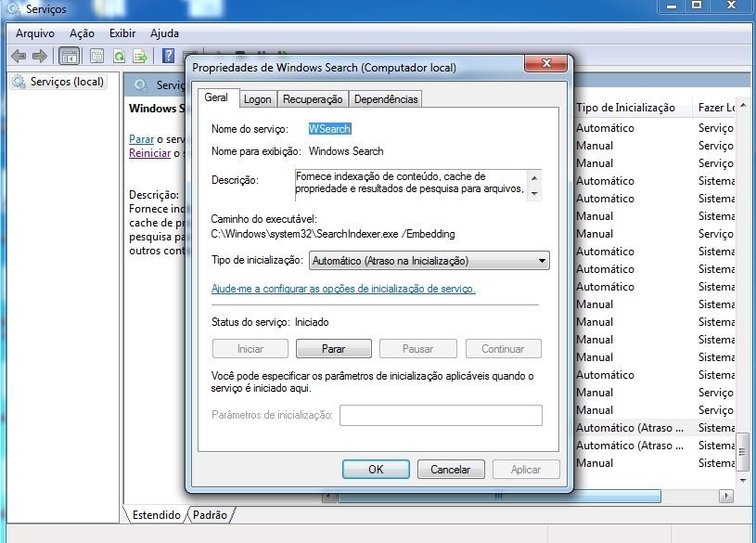Screen dimensions: 756x543
Task: Click the Export List toolbar icon
Action: click(140, 57)
